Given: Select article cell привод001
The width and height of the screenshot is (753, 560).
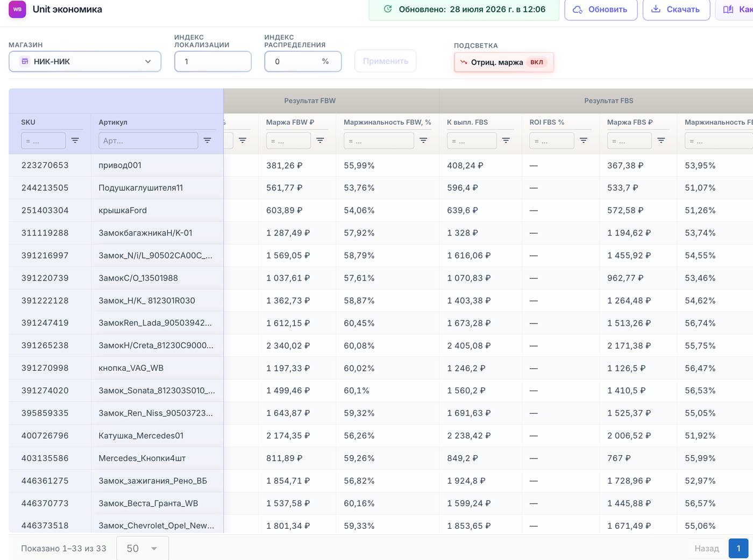Looking at the screenshot, I should 120,166.
